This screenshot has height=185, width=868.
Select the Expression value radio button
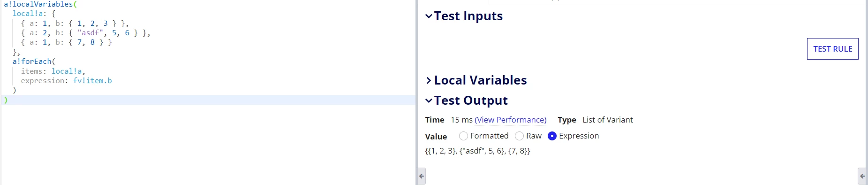pos(552,136)
